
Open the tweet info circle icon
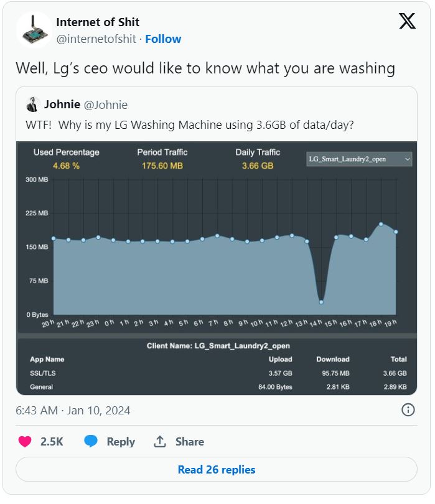[x=408, y=410]
